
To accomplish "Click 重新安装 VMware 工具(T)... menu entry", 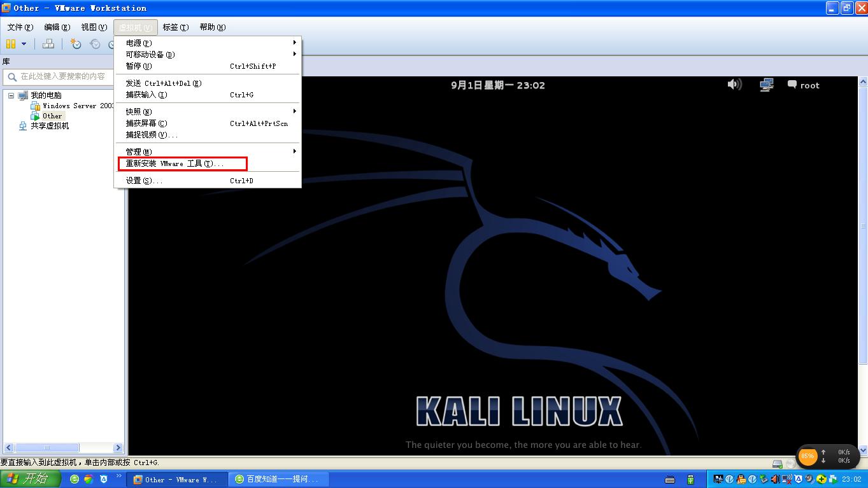I will click(208, 164).
